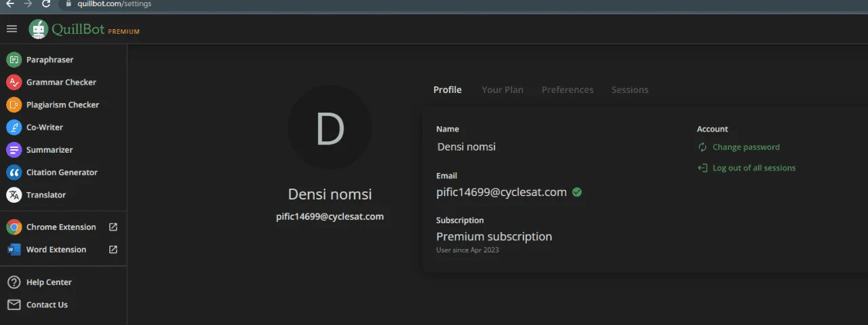
Task: Switch to the Your Plan tab
Action: 502,90
